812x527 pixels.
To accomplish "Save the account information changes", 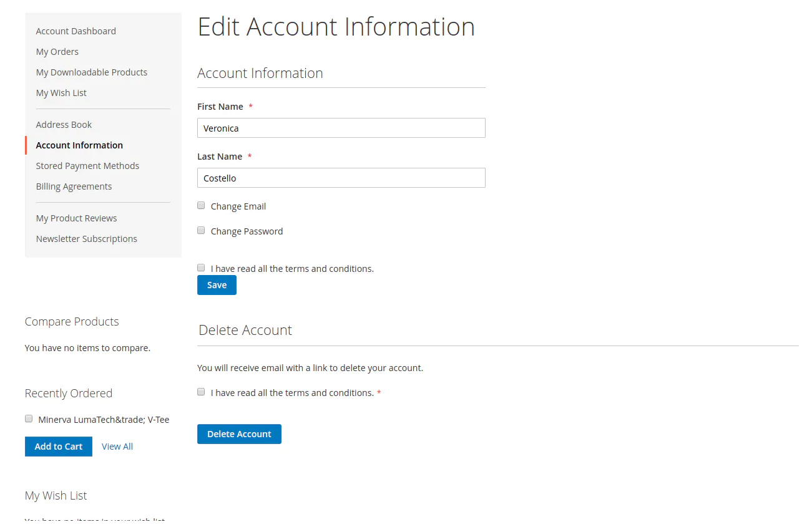I will 217,284.
